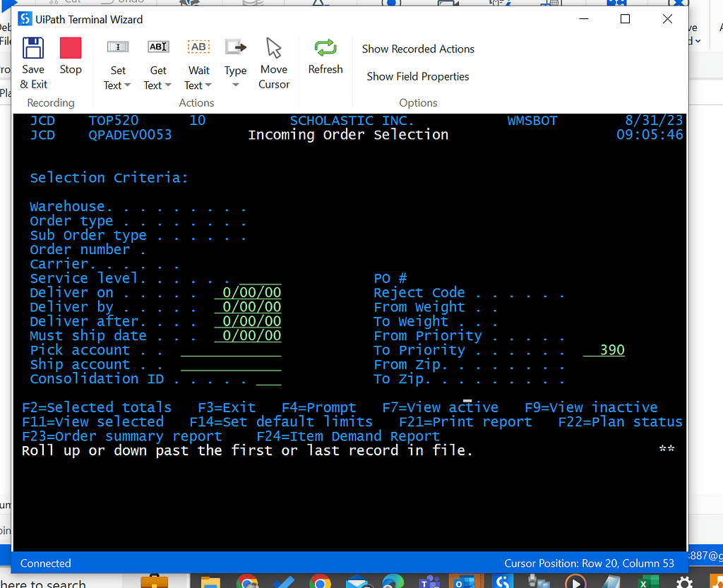Expand the Wait Text dropdown menu

[x=207, y=85]
